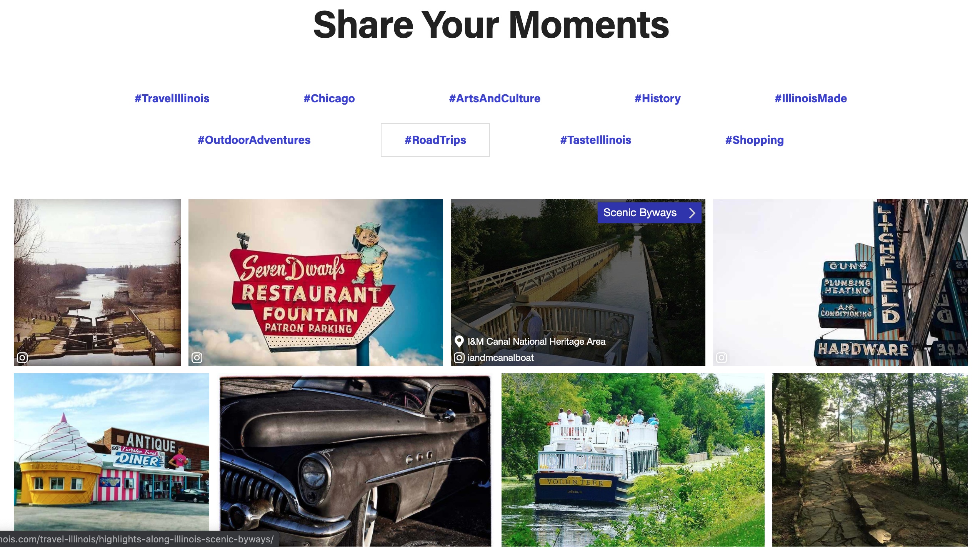
Task: Filter by #OutdoorAdventures hashtag
Action: tap(254, 140)
